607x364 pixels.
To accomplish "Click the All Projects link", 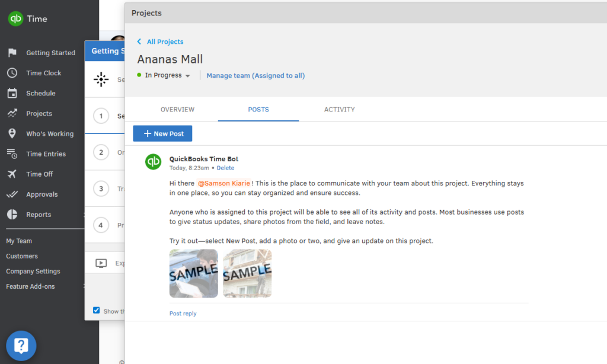I will pos(165,41).
